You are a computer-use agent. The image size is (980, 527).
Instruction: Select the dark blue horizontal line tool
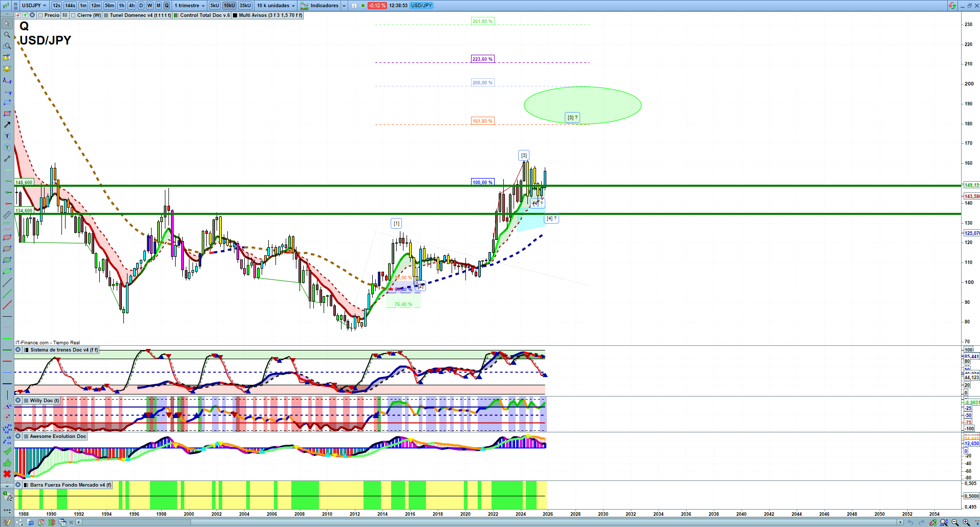(x=7, y=383)
